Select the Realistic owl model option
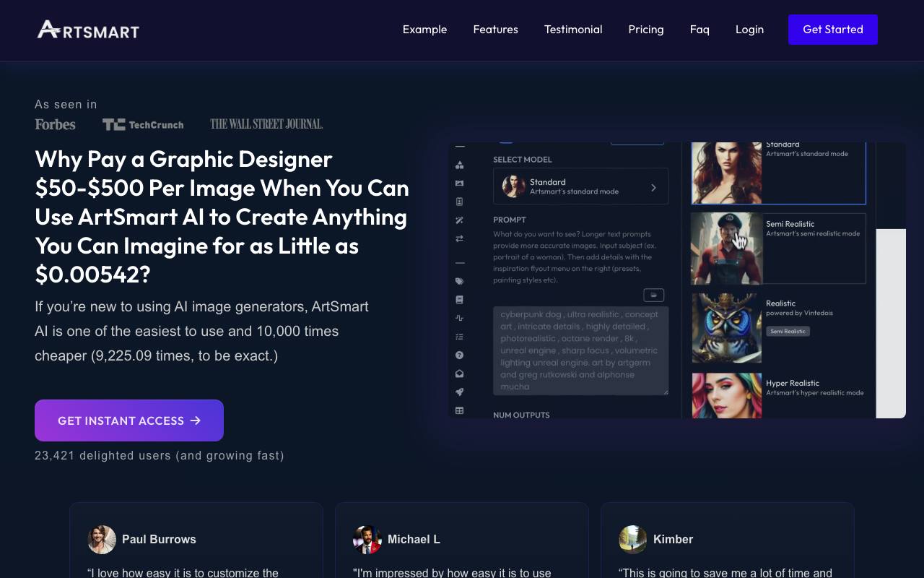 [778, 327]
